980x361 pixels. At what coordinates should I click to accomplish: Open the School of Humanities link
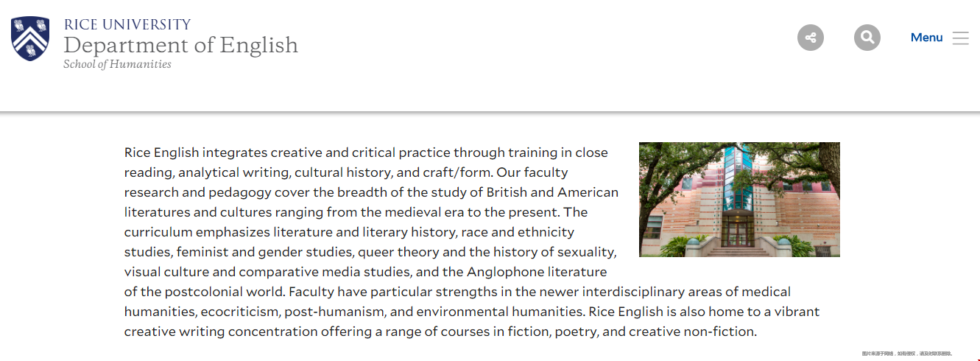[117, 64]
